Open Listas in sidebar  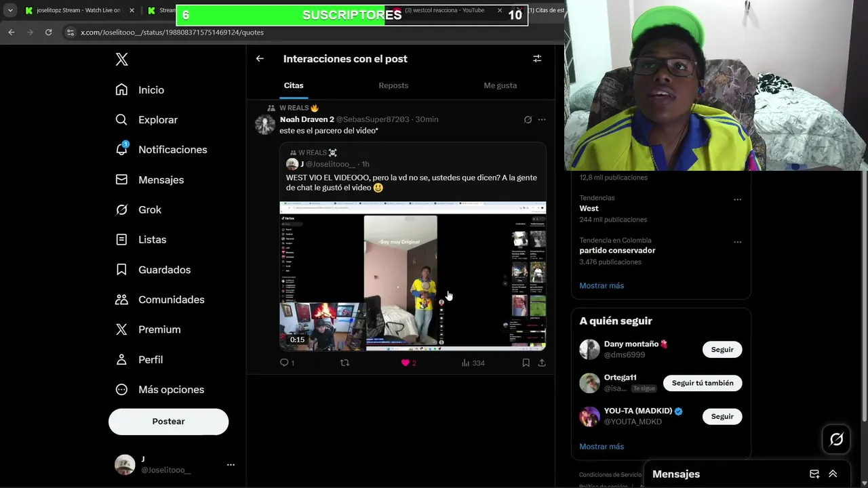(141, 240)
